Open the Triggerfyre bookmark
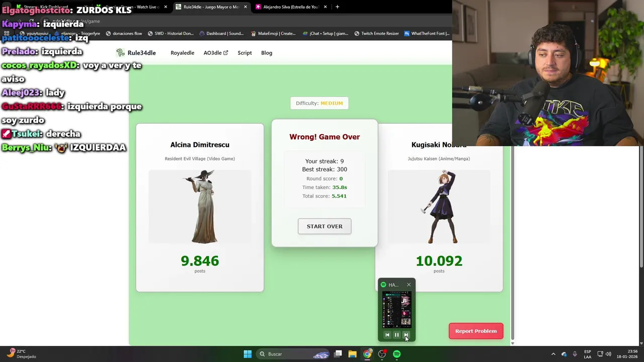The height and width of the screenshot is (362, 644). click(x=76, y=34)
